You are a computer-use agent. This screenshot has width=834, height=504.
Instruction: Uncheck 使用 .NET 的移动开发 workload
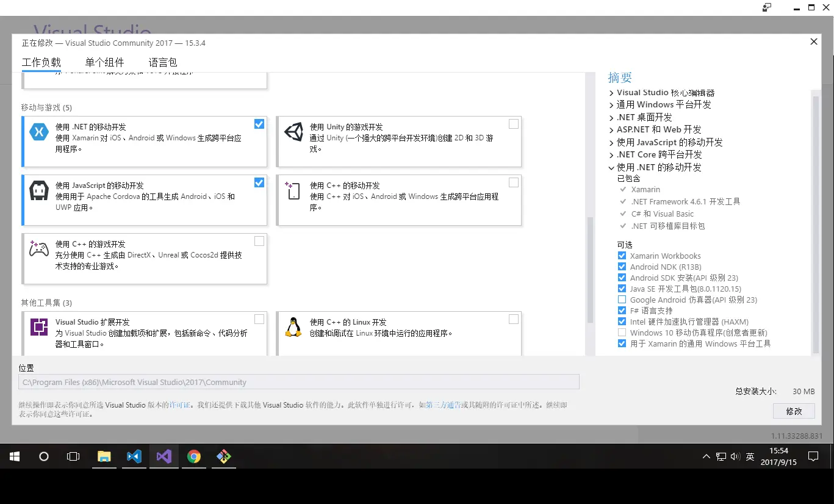tap(259, 123)
